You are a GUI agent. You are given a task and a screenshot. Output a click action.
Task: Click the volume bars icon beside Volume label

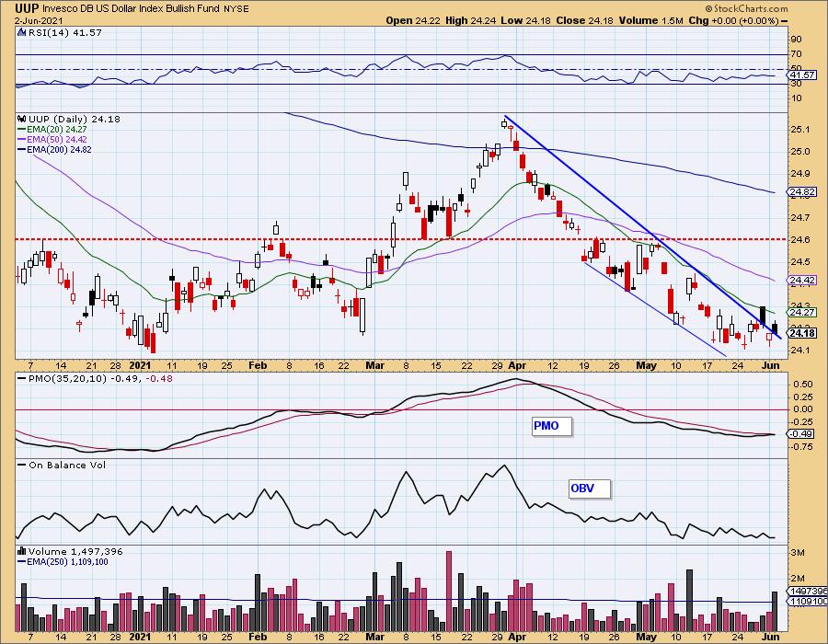pyautogui.click(x=22, y=552)
